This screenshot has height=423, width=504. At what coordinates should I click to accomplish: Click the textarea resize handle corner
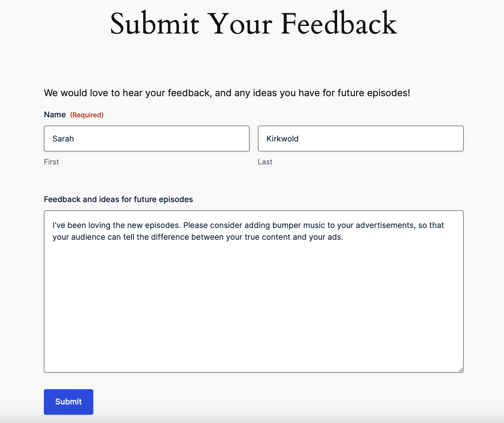[461, 370]
